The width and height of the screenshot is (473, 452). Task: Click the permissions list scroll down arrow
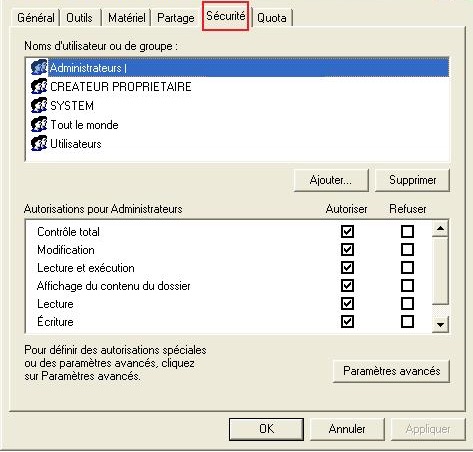[x=440, y=324]
